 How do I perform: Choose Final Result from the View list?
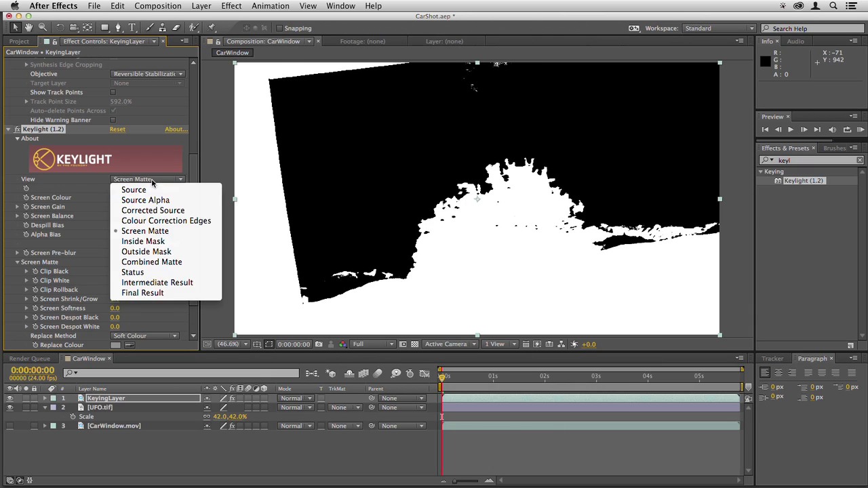coord(142,293)
